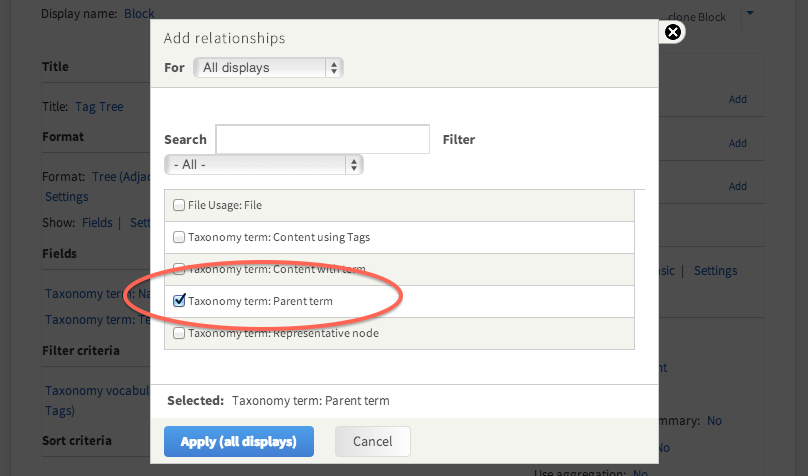
Task: Cancel the relationship dialog
Action: point(372,441)
